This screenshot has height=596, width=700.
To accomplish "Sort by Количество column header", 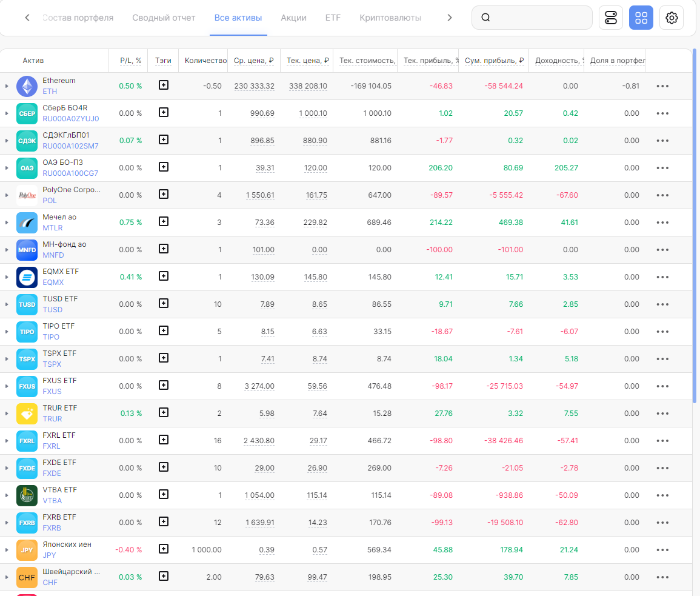I will click(x=205, y=61).
